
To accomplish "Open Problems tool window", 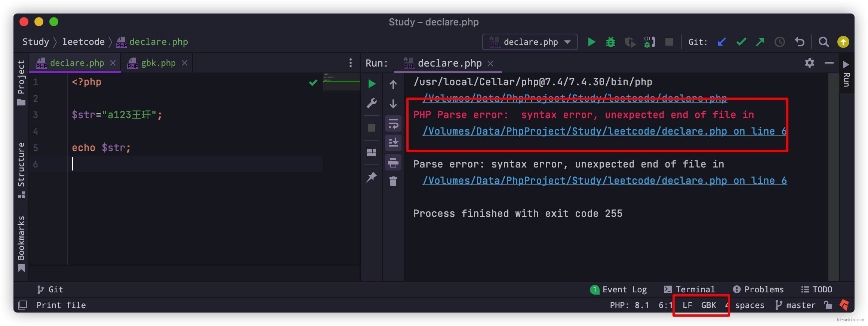I will (x=758, y=289).
